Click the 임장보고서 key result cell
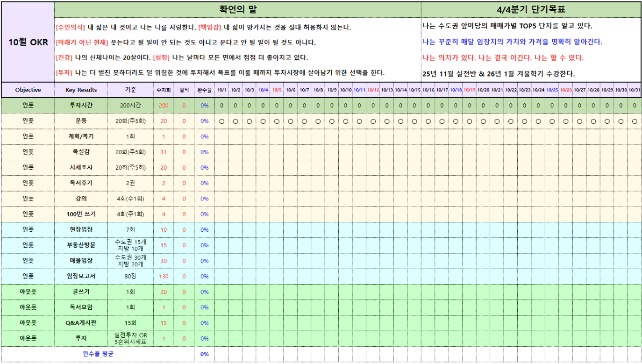 click(81, 276)
